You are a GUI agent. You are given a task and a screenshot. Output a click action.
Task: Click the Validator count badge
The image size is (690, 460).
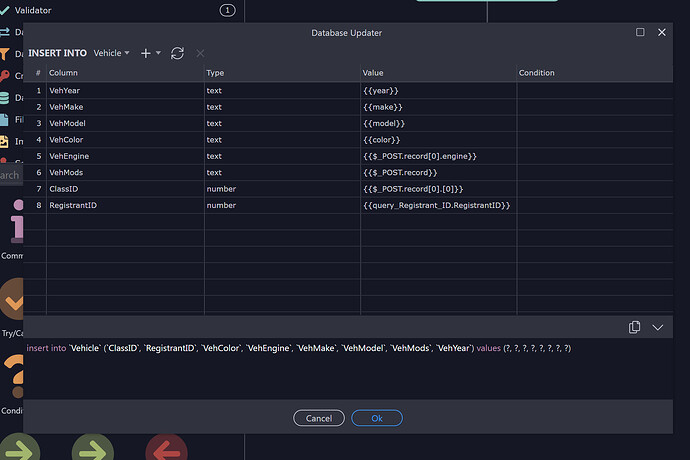pyautogui.click(x=228, y=10)
